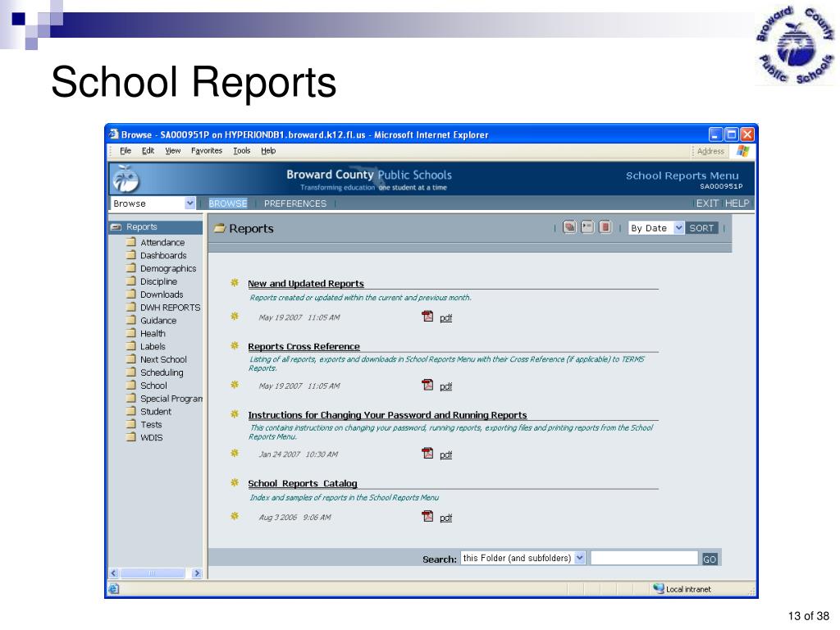This screenshot has width=840, height=630.
Task: Click star icon beside New and Updated Reports
Action: coord(235,282)
